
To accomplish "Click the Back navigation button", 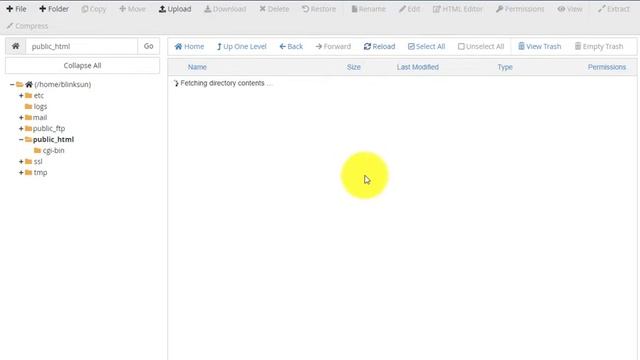I will (x=291, y=47).
